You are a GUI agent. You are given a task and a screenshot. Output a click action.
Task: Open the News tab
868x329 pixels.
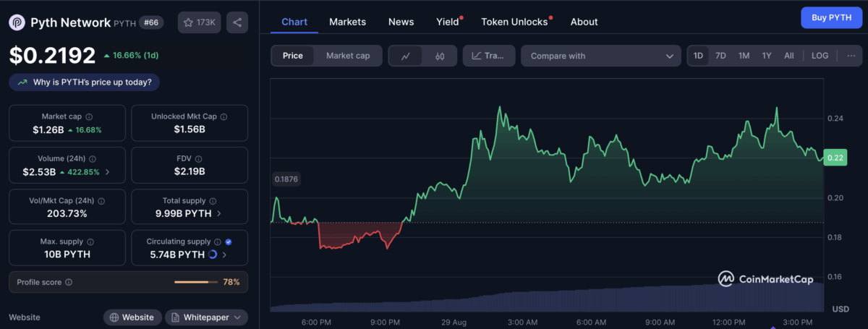[x=401, y=22]
